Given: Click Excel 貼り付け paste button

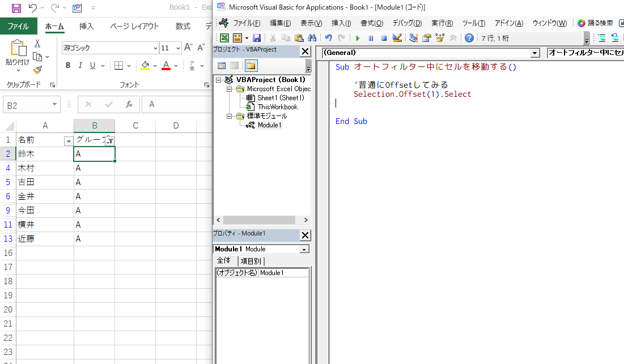Looking at the screenshot, I should (18, 55).
